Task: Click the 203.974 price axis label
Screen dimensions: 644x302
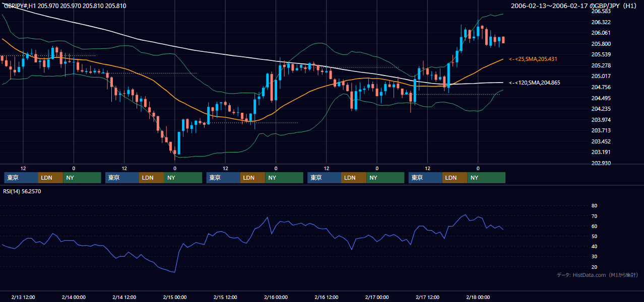Action: coord(601,120)
